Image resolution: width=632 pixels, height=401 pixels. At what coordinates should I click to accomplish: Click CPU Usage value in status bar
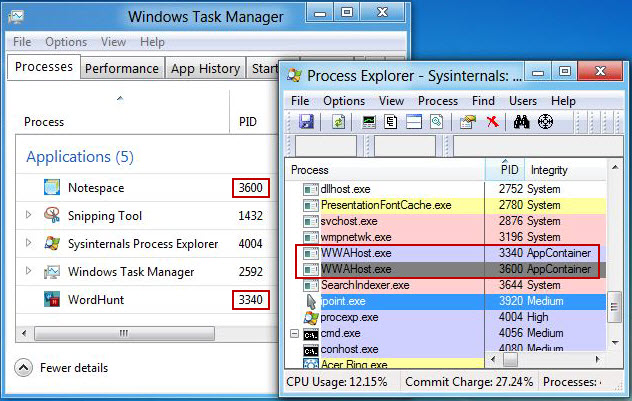pyautogui.click(x=337, y=382)
